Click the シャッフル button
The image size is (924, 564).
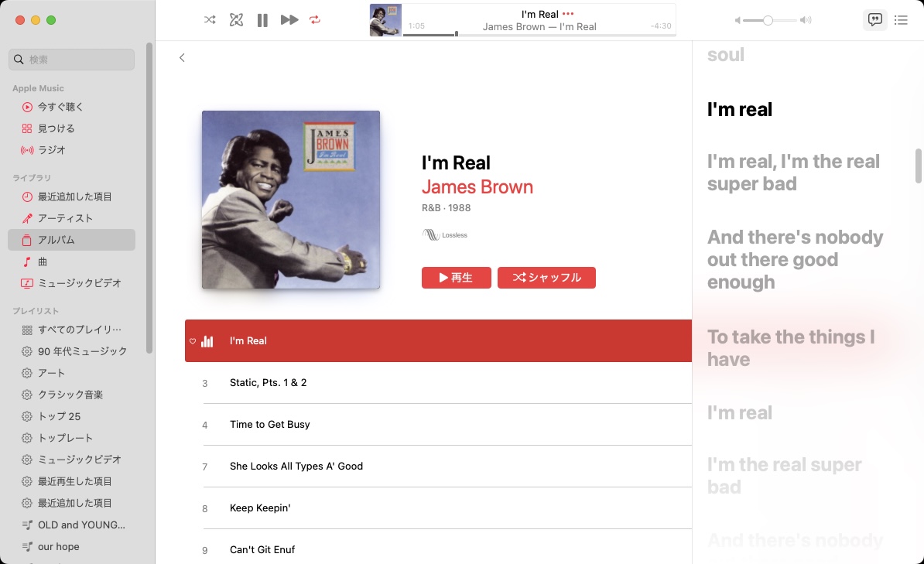pos(546,277)
